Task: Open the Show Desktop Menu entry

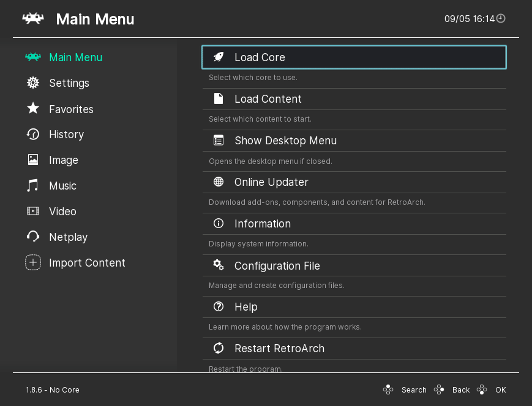Action: (285, 141)
